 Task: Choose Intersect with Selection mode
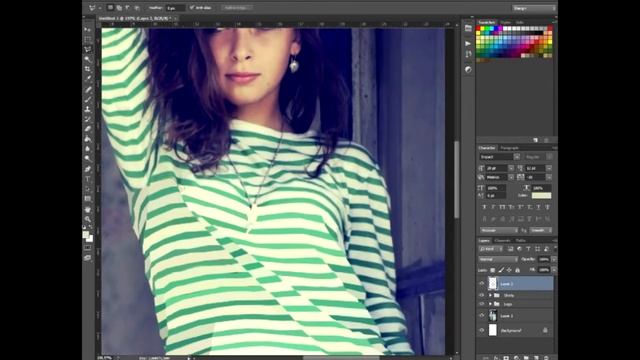(x=137, y=7)
